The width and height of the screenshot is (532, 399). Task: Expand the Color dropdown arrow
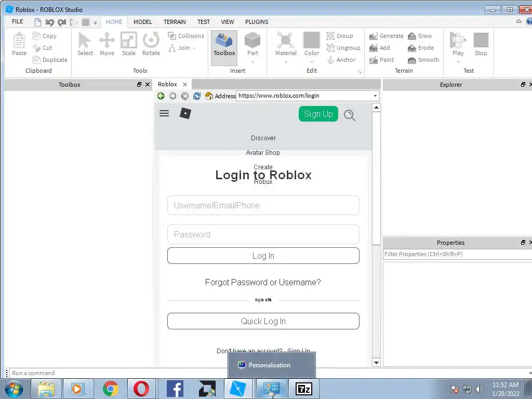[x=312, y=62]
